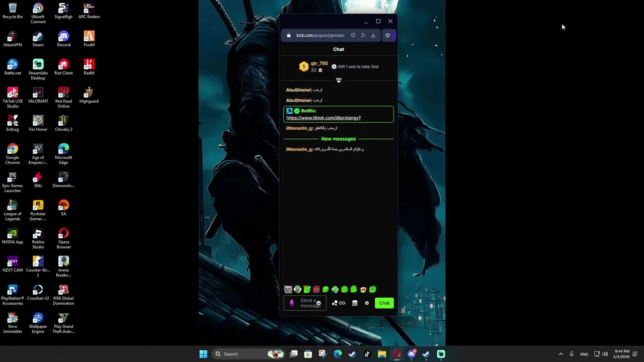Screen dimensions: 644x362
Task: Open the emoji picker in message field
Action: [318, 303]
